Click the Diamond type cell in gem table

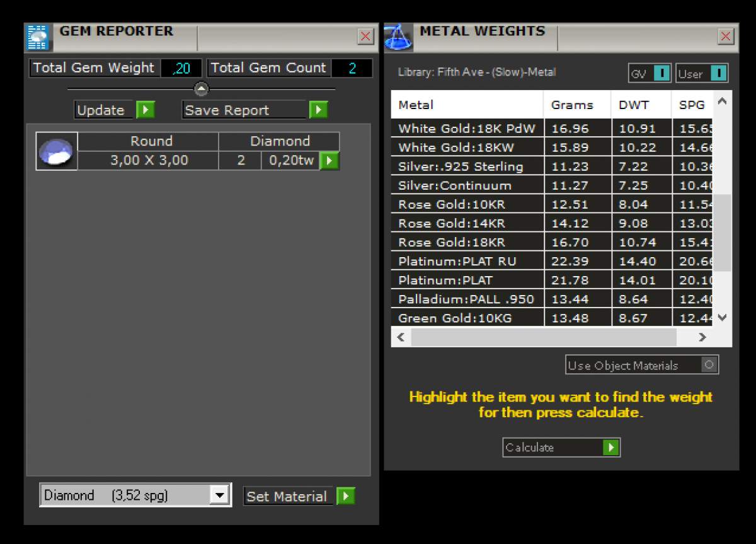pyautogui.click(x=279, y=141)
